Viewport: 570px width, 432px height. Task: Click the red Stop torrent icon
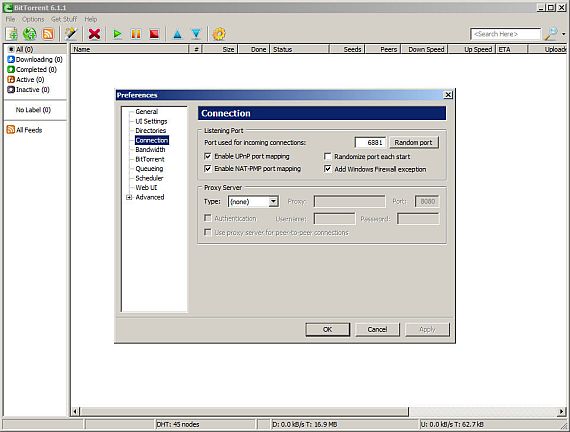(x=154, y=34)
